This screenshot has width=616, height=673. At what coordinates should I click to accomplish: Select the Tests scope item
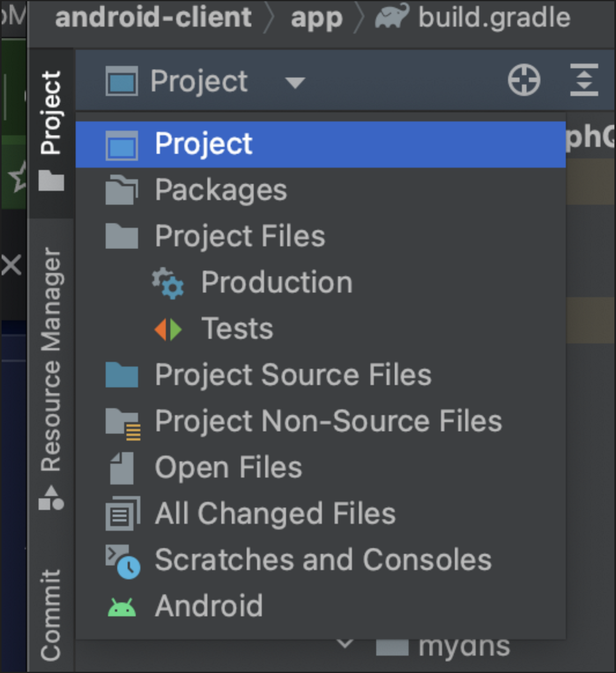coord(237,329)
